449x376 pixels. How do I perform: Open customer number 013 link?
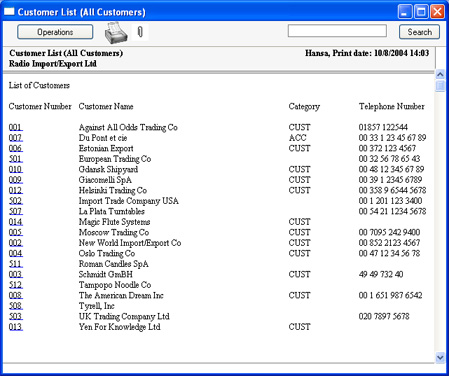16,327
